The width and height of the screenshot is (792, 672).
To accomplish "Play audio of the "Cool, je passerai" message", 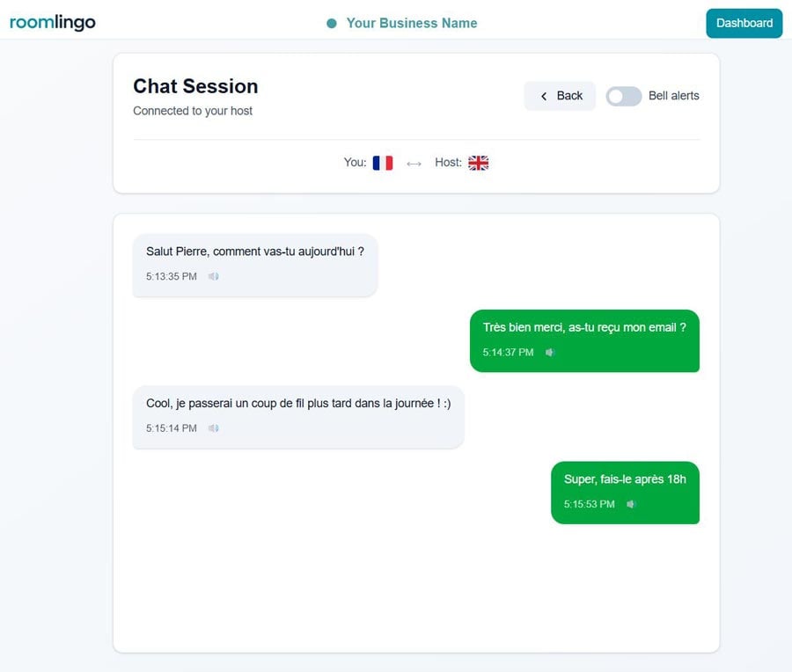I will coord(213,428).
